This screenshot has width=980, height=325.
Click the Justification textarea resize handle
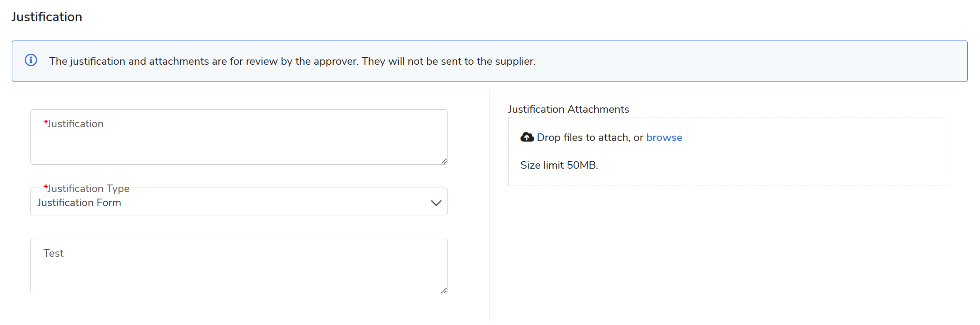pyautogui.click(x=444, y=161)
